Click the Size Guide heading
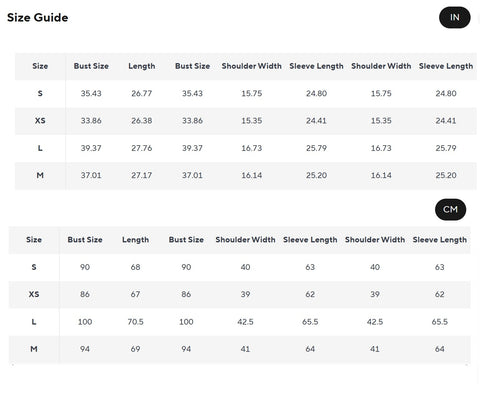 (x=38, y=17)
